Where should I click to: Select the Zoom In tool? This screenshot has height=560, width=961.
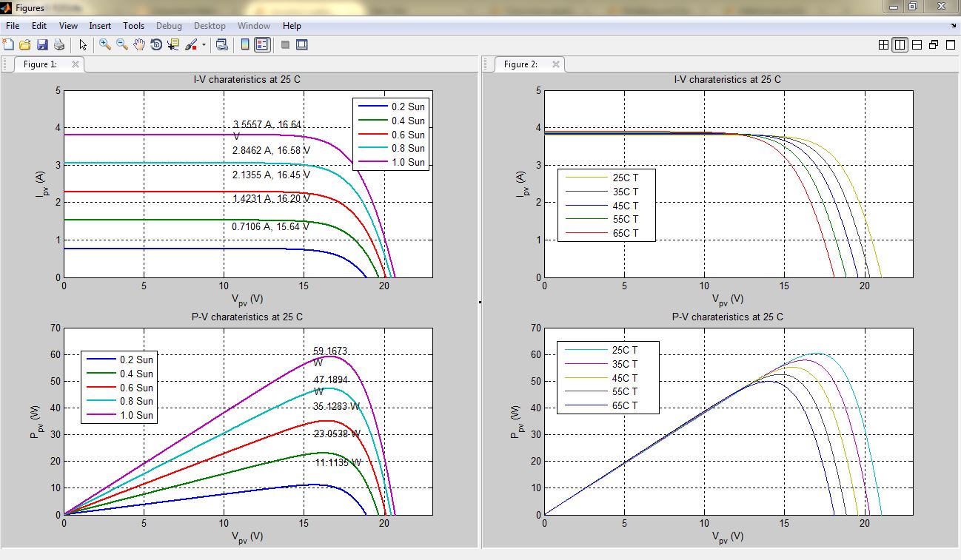(x=105, y=44)
